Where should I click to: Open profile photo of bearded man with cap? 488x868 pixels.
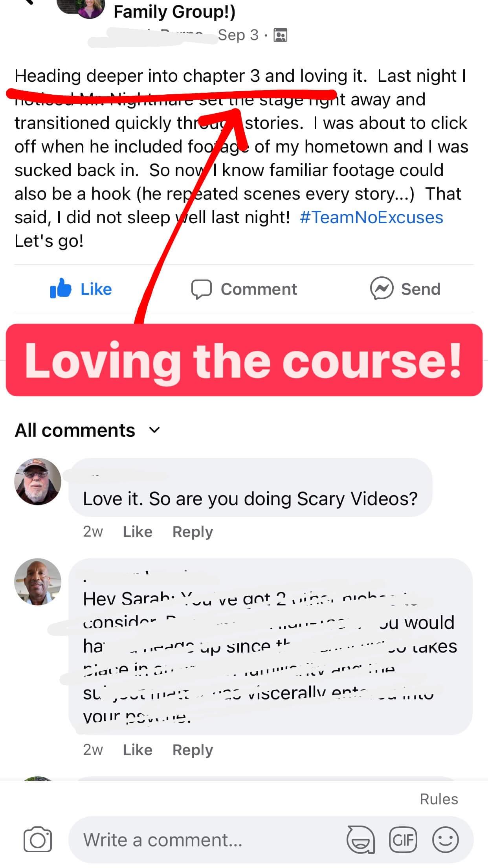click(x=38, y=481)
